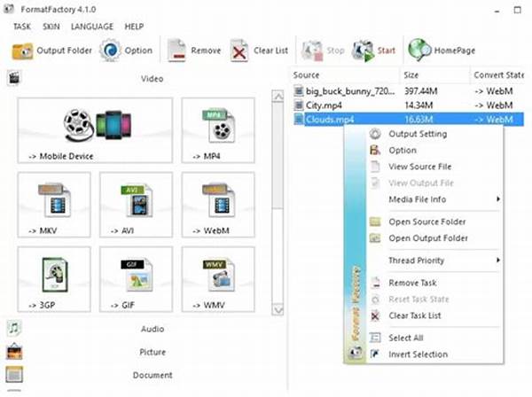Expand the Media File Info submenu
Screen dimensions: 532x397
point(434,199)
